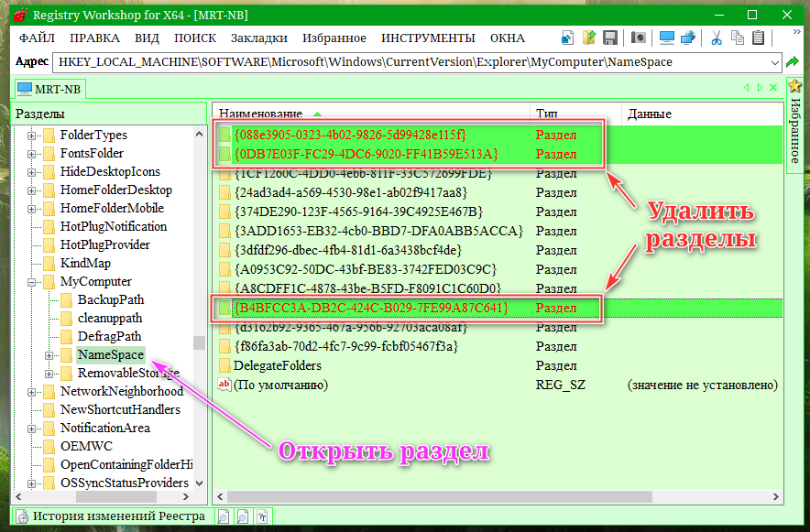Click the clock icon of registry history panel

(22, 516)
